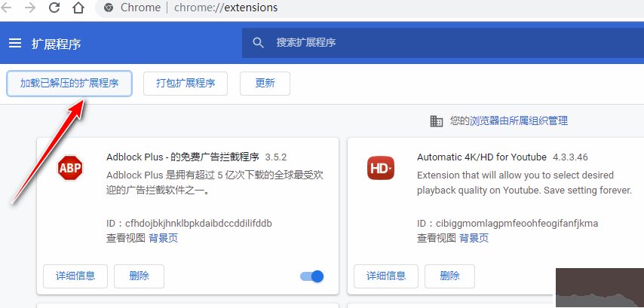Screen dimensions: 644x308
Task: Open 背景页 link under Adblock Plus
Action: tap(164, 238)
